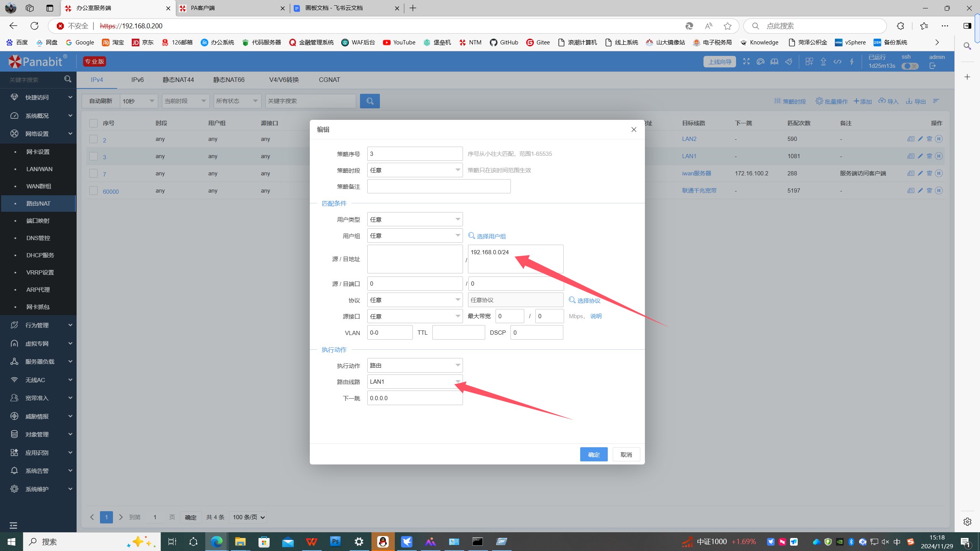This screenshot has width=980, height=551.
Task: Click the 选择用户组 link
Action: [x=487, y=236]
